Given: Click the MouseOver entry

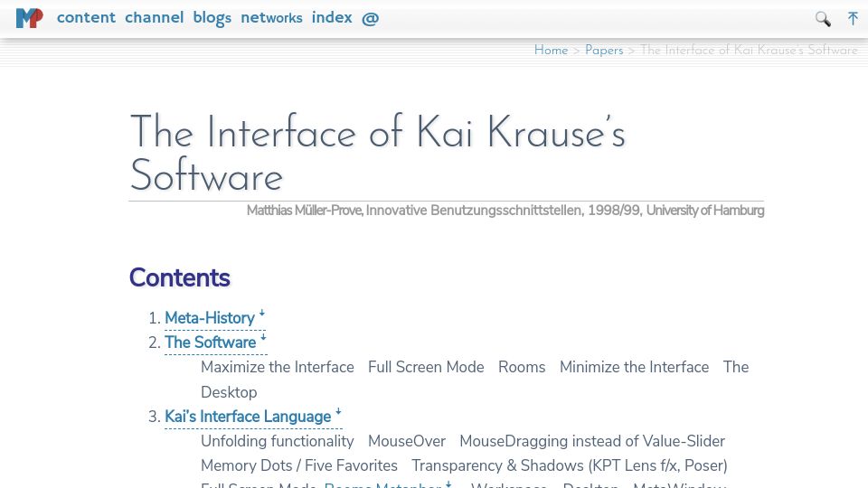Looking at the screenshot, I should (x=407, y=441).
